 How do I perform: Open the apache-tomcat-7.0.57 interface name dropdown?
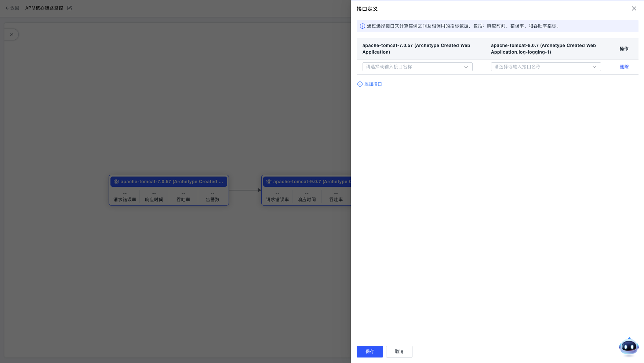pos(417,67)
